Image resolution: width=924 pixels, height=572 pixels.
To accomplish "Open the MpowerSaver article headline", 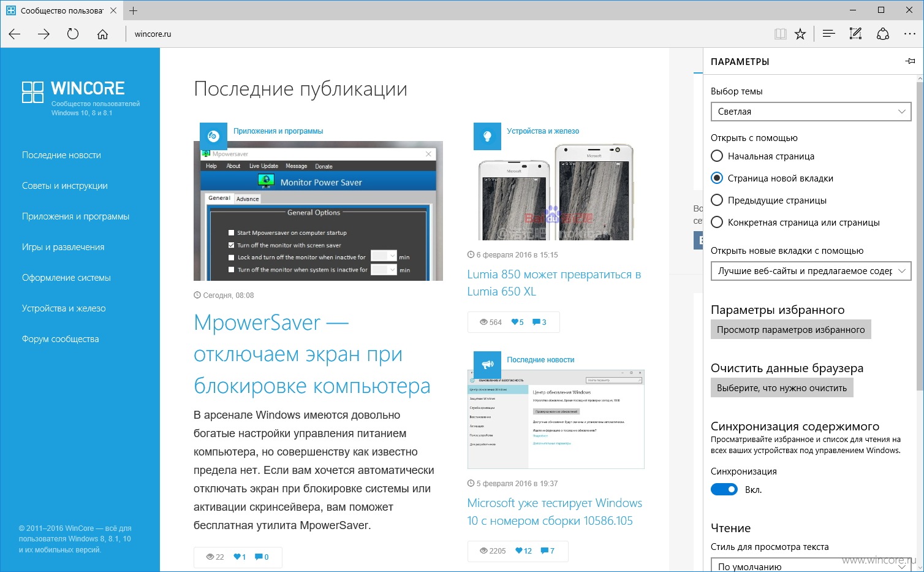I will pyautogui.click(x=312, y=354).
